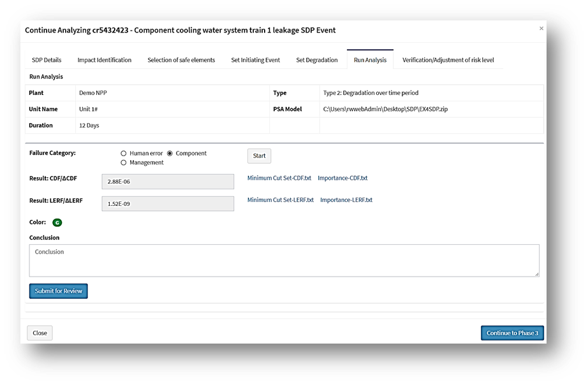Switch to the Set Degradation tab
The image size is (588, 385).
tap(317, 60)
